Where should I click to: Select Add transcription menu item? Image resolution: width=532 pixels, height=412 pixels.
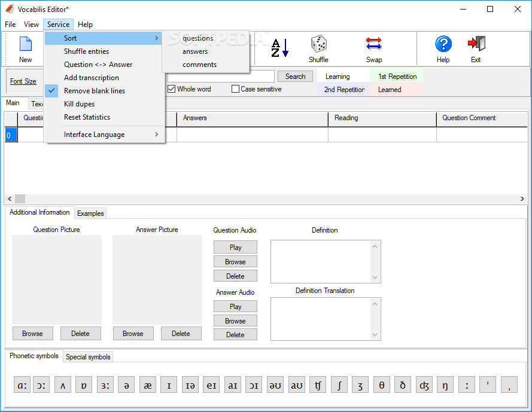click(x=104, y=78)
